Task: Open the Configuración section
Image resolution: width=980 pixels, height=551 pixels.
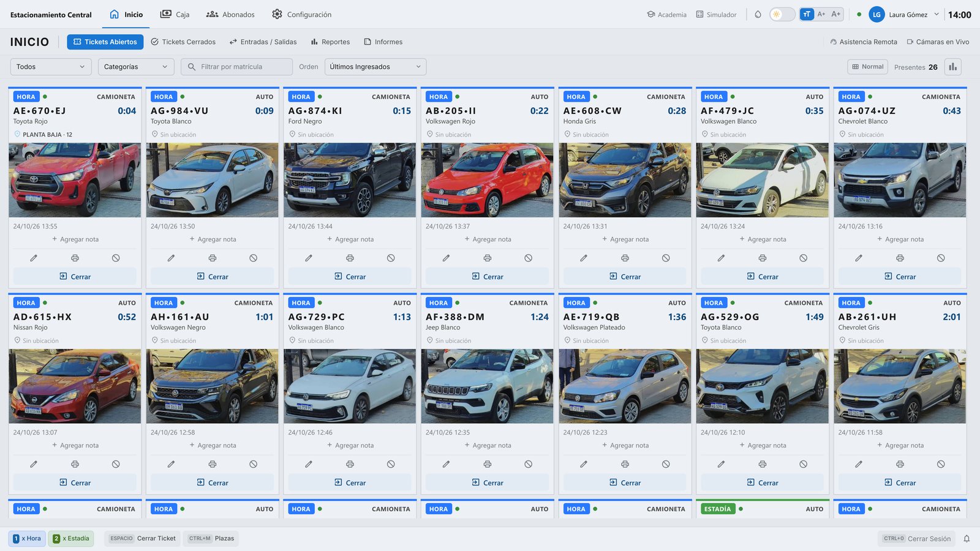Action: pos(302,15)
